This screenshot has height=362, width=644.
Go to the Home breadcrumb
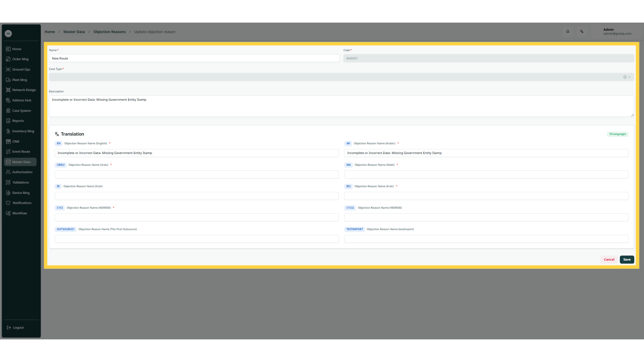coord(50,32)
